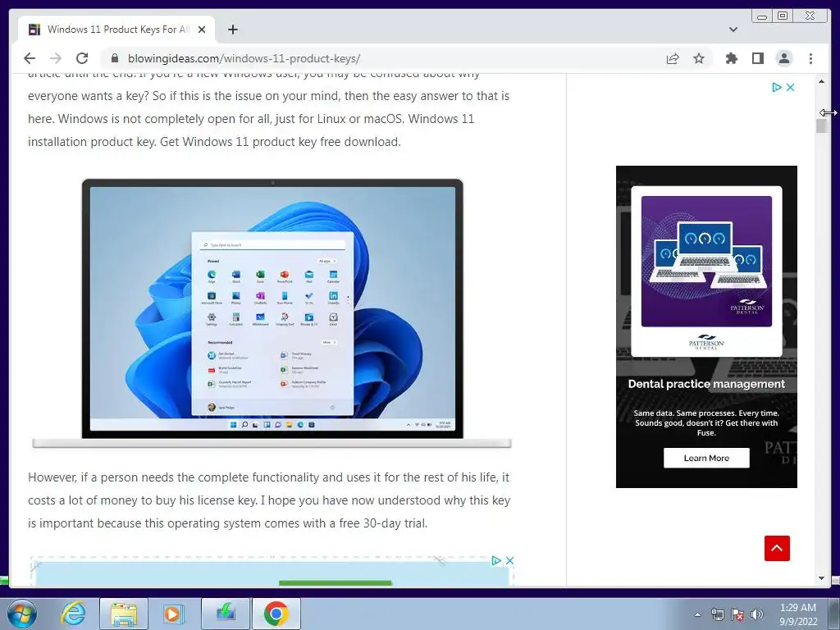
Task: Open the Chrome three-dot menu
Action: [810, 58]
